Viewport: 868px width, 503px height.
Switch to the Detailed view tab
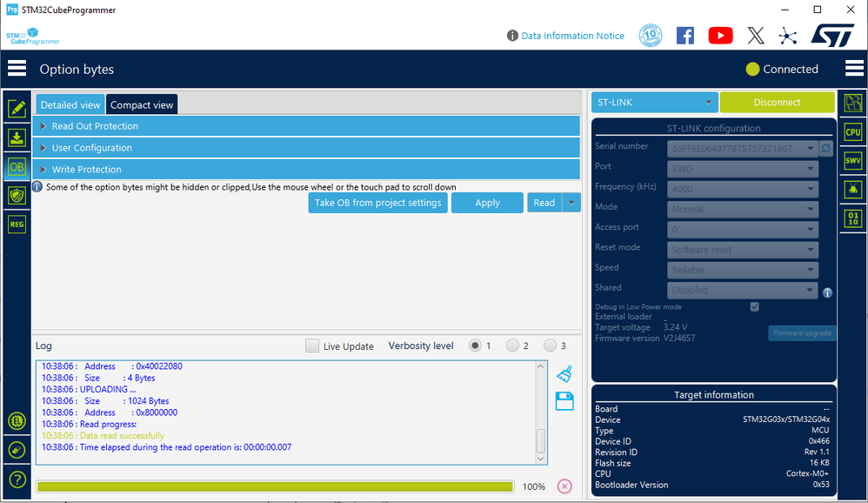(x=70, y=104)
